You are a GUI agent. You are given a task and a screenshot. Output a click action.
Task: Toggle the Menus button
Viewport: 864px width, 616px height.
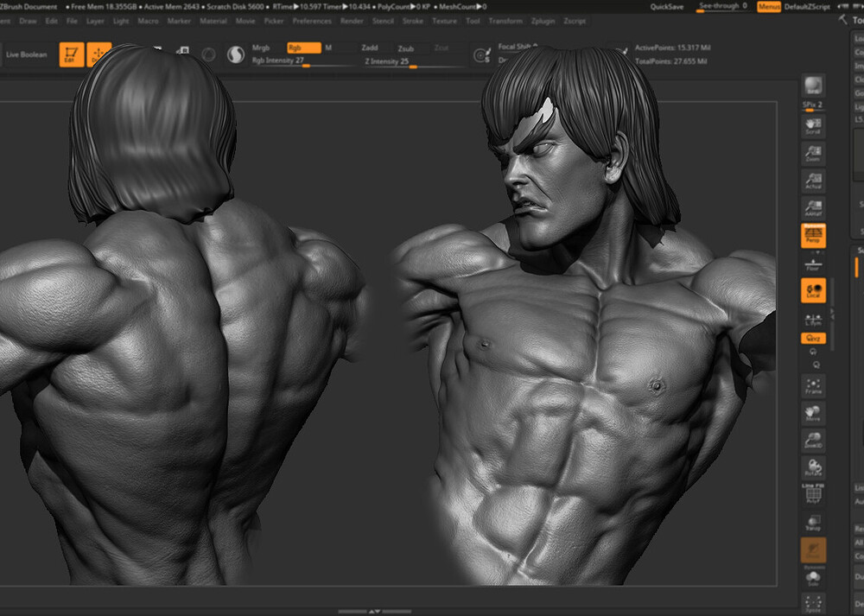[769, 7]
